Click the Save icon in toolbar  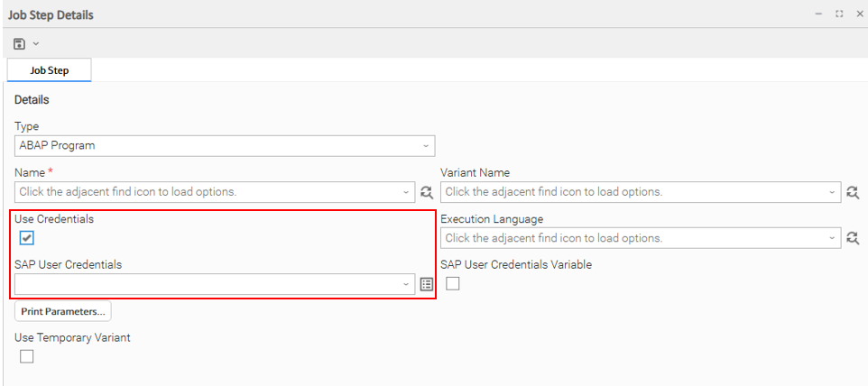tap(19, 43)
